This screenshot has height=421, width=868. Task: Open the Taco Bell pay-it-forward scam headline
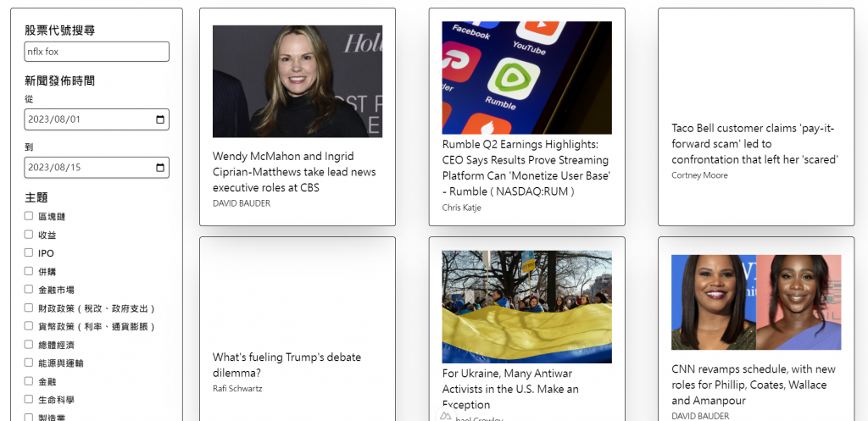[755, 144]
